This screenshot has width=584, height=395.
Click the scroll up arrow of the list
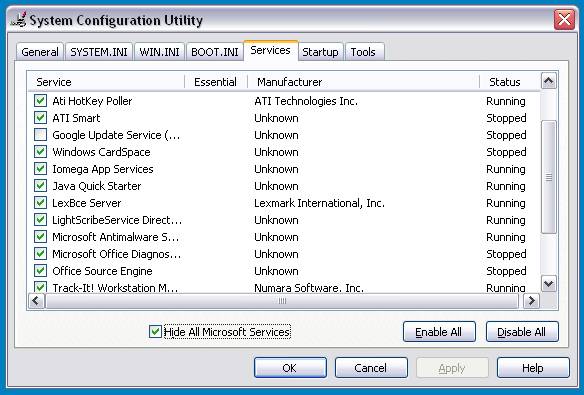click(549, 81)
